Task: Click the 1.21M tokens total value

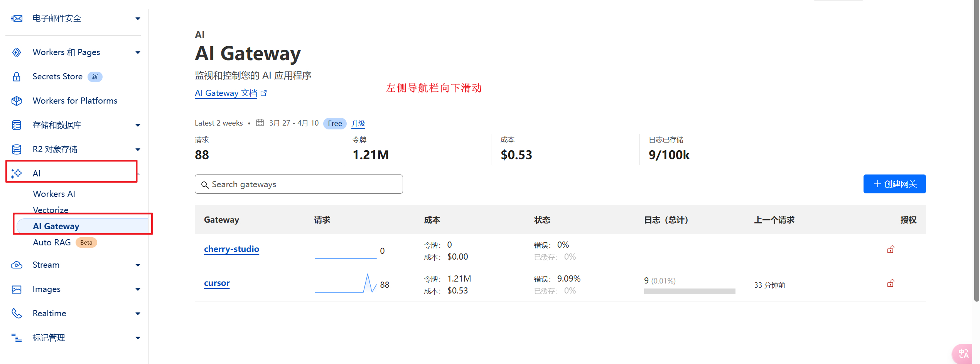Action: (x=371, y=155)
